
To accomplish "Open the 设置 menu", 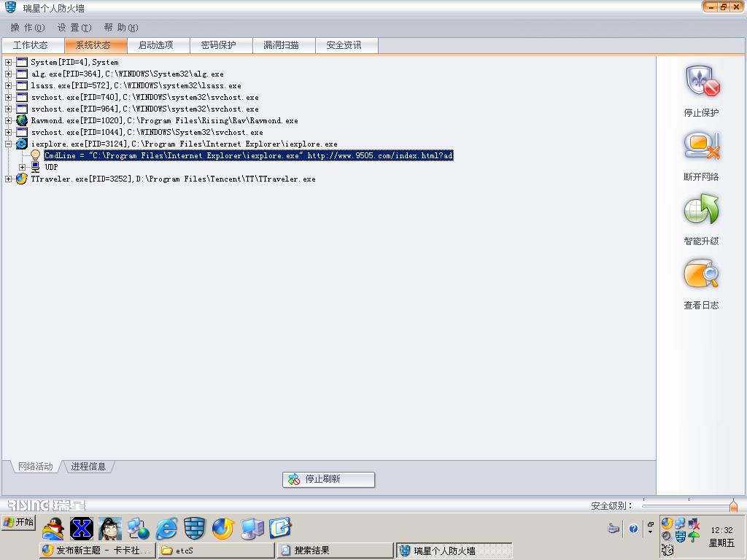I will pos(74,28).
